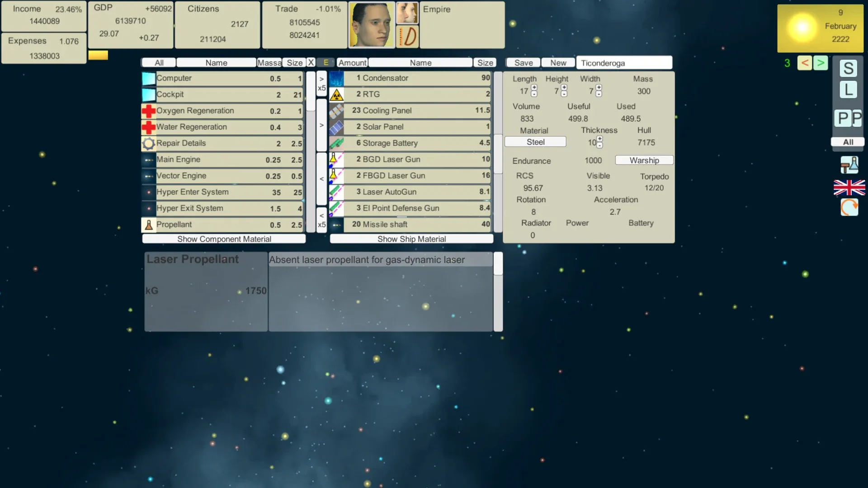Viewport: 868px width, 488px height.
Task: Toggle the E filter button
Action: (x=325, y=63)
